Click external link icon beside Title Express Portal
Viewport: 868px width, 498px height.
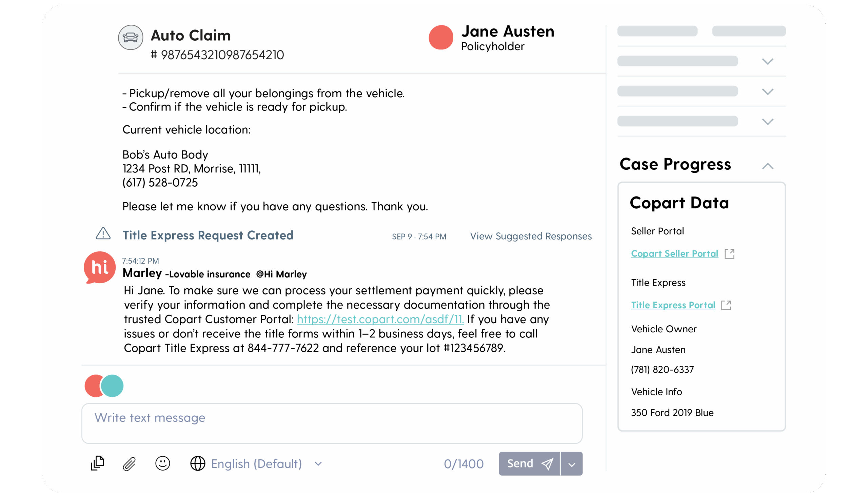point(726,305)
